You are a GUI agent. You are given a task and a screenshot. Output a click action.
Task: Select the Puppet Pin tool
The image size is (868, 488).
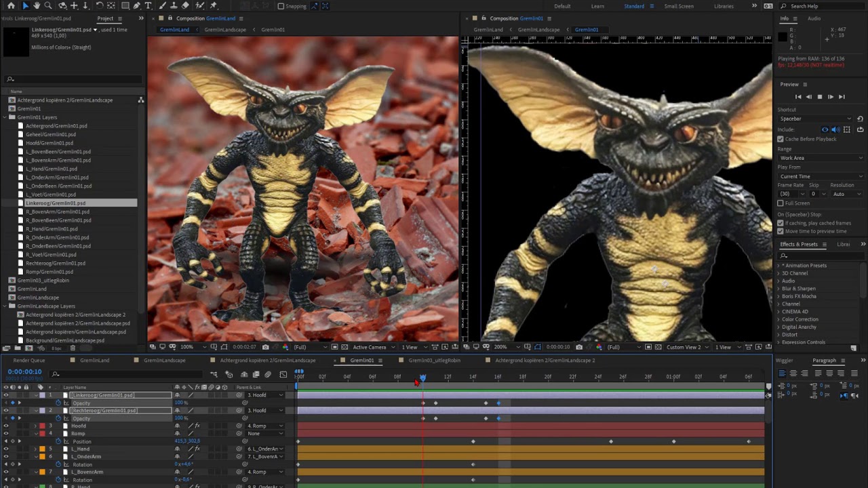214,5
